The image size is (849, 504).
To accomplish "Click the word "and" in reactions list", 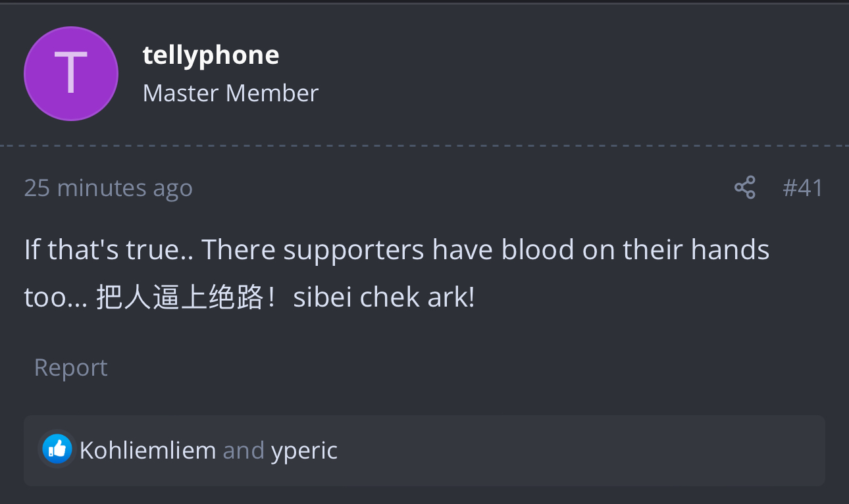I will click(244, 451).
